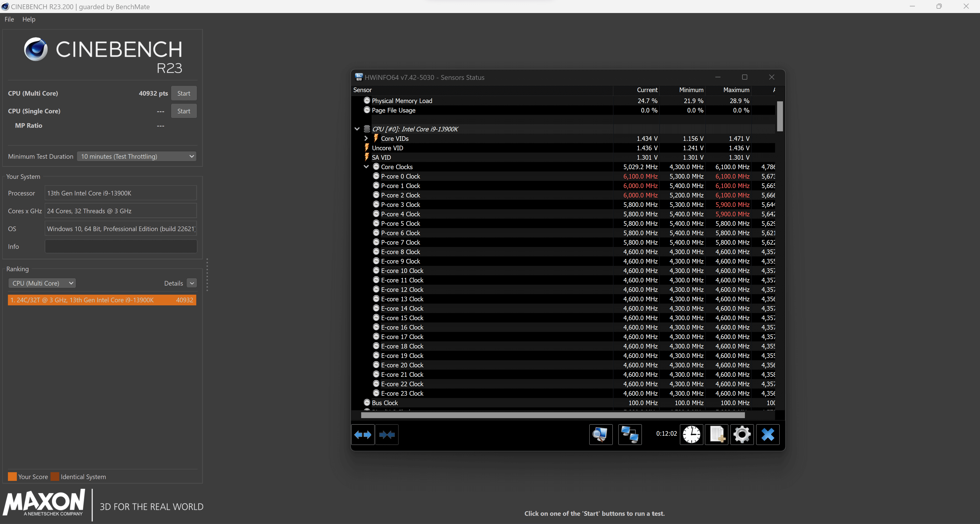Click the blue X sensors close icon

coord(768,435)
